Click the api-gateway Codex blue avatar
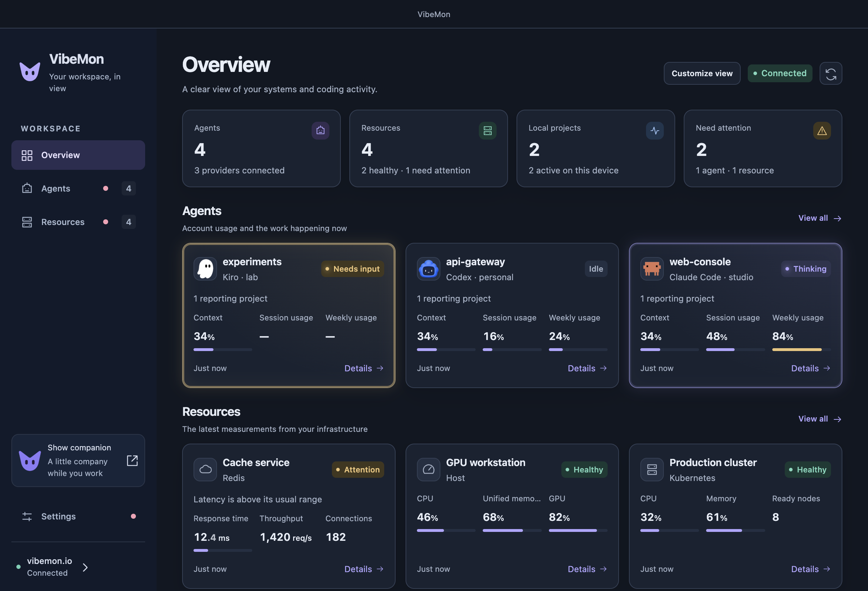 (428, 269)
